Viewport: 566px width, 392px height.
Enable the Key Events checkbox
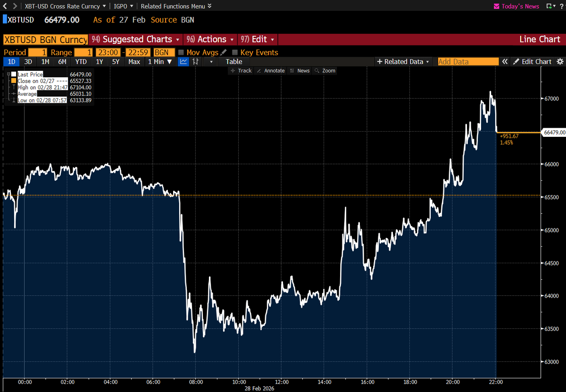[235, 52]
